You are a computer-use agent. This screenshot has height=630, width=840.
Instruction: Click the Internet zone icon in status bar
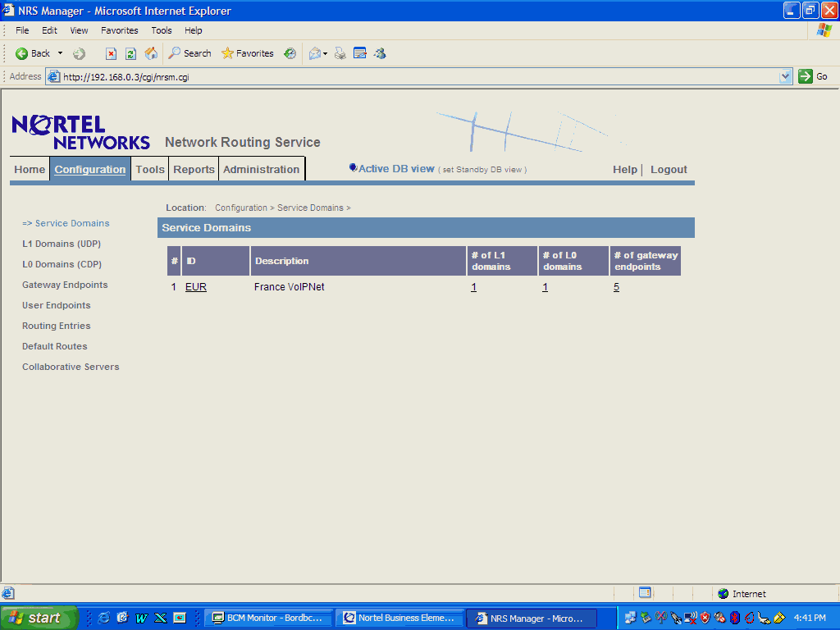tap(724, 594)
